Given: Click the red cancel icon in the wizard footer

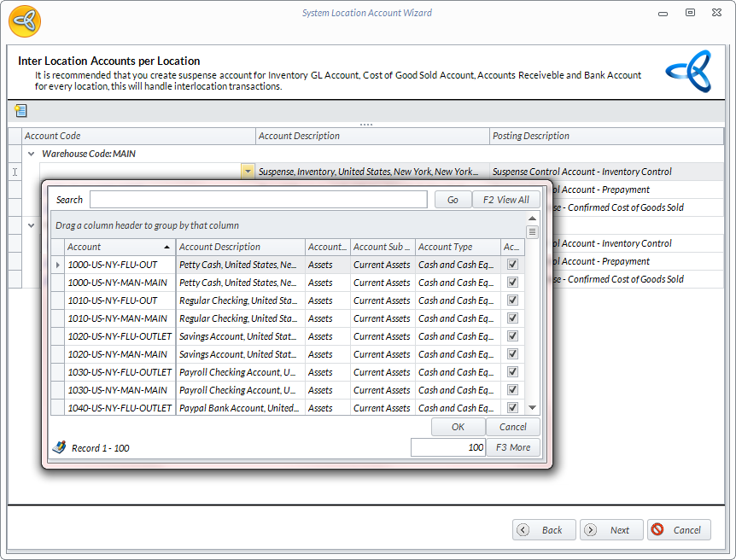Looking at the screenshot, I should pos(657,530).
